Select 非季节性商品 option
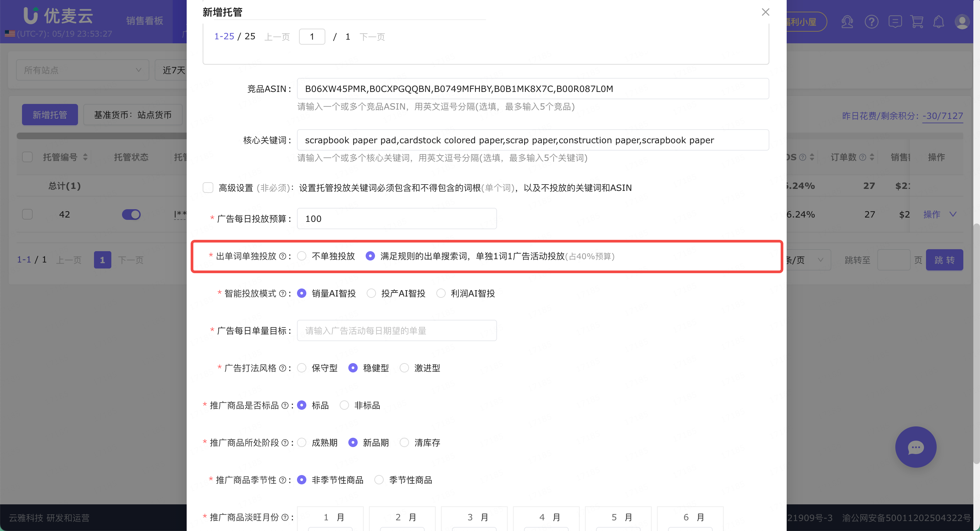980x531 pixels. (302, 480)
